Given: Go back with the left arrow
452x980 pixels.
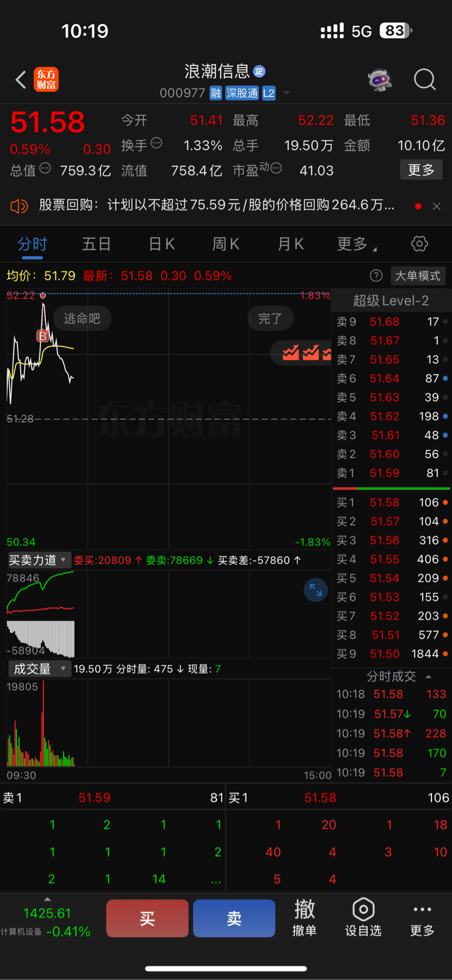Looking at the screenshot, I should pyautogui.click(x=21, y=79).
